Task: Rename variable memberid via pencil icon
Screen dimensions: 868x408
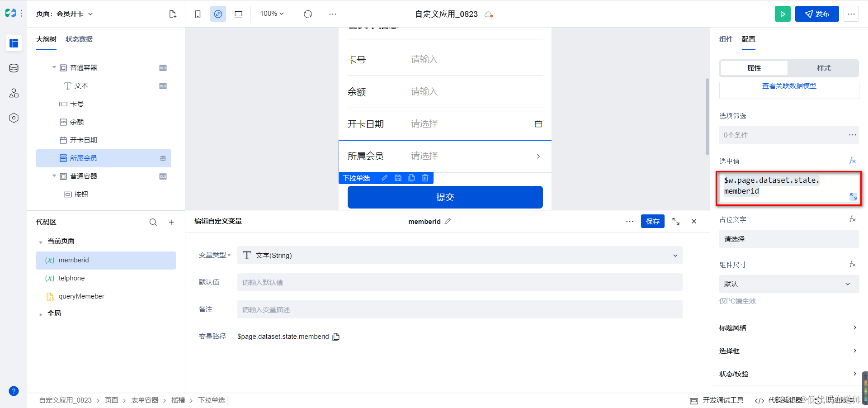Action: (x=448, y=221)
